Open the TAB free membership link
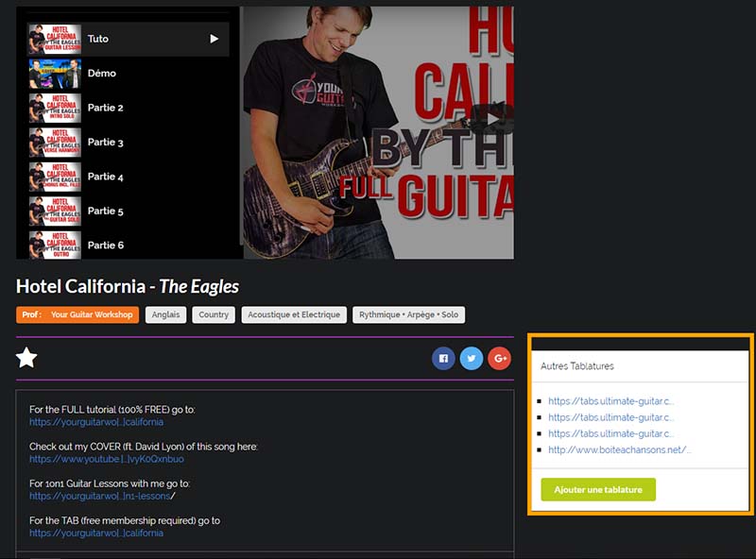This screenshot has width=756, height=559. pyautogui.click(x=96, y=533)
